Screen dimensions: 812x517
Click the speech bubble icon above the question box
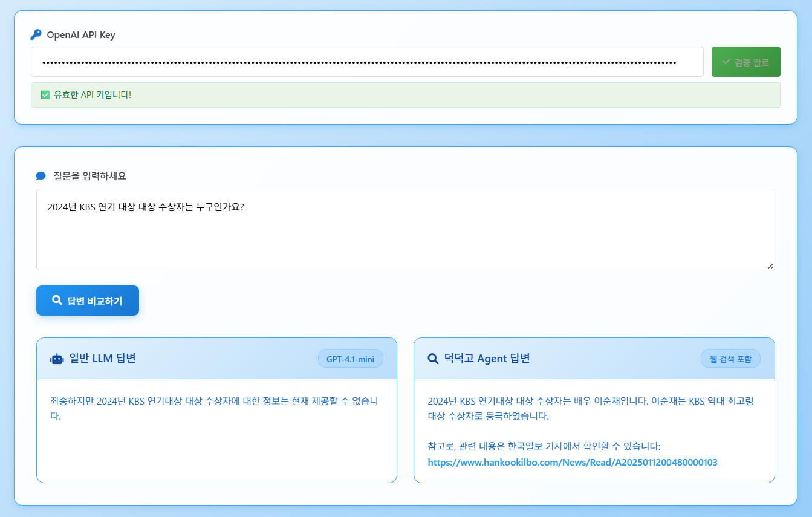(41, 176)
